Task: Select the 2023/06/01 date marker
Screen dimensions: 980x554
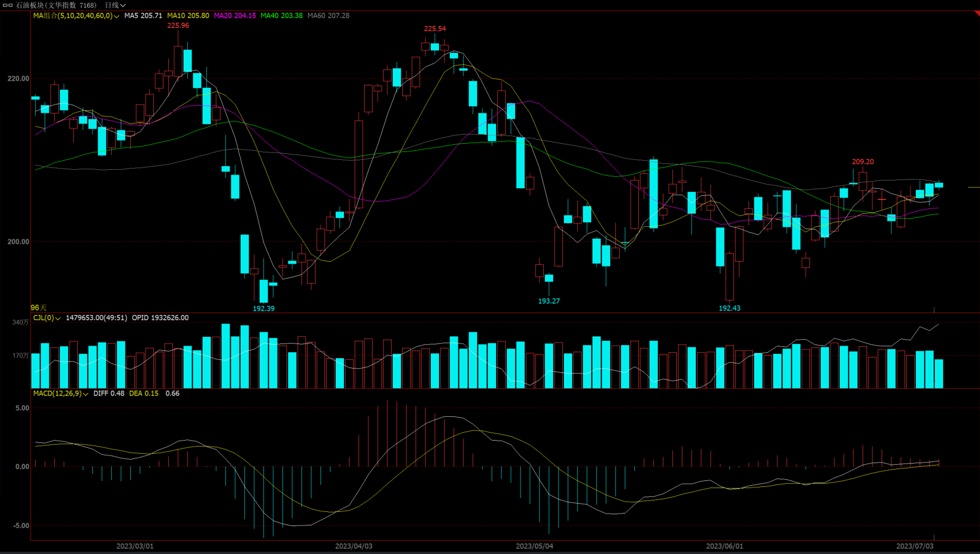Action: [724, 546]
